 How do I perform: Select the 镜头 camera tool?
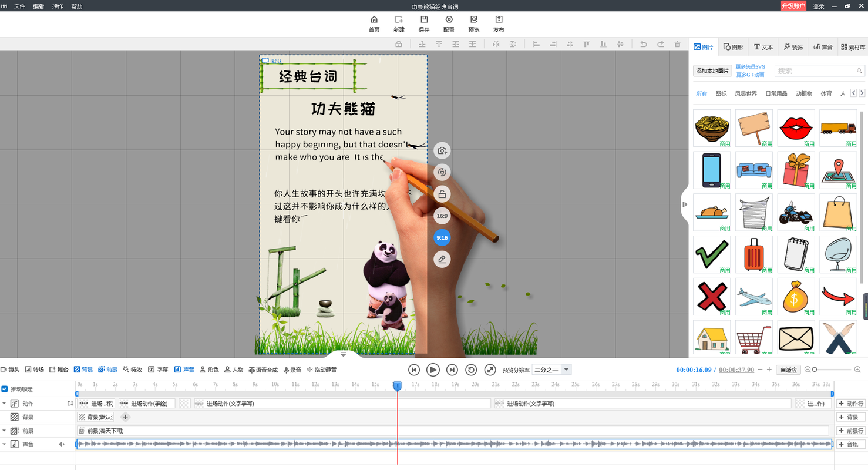[10, 370]
